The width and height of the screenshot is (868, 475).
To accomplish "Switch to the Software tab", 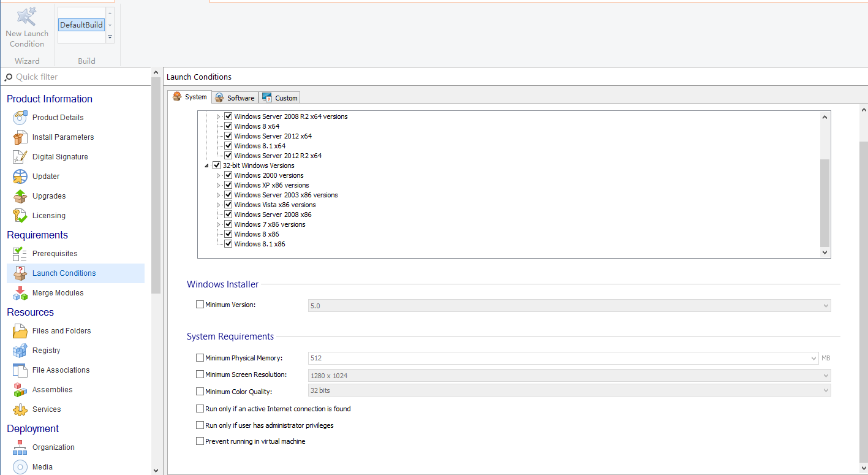I will coord(235,97).
